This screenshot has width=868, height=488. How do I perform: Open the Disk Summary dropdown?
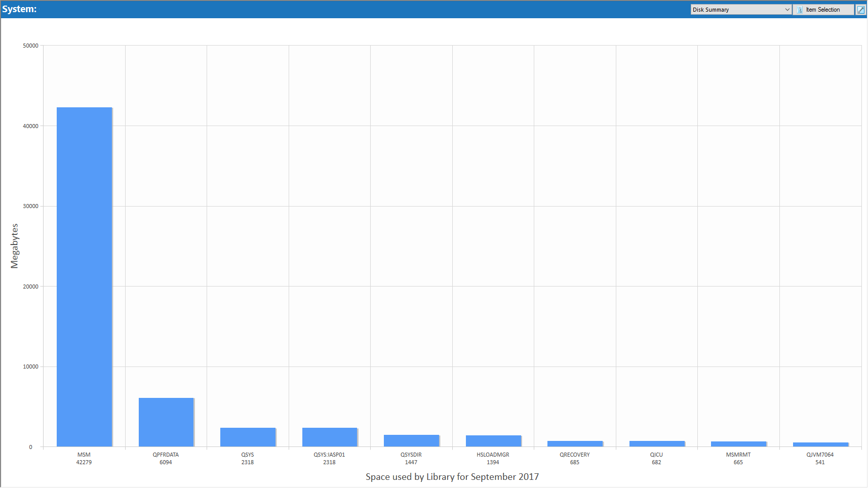click(x=740, y=10)
